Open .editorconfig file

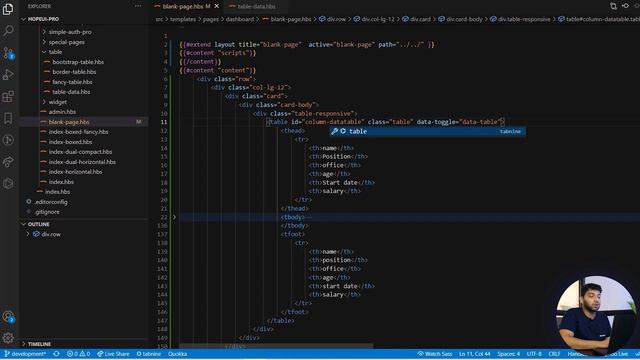tap(51, 202)
